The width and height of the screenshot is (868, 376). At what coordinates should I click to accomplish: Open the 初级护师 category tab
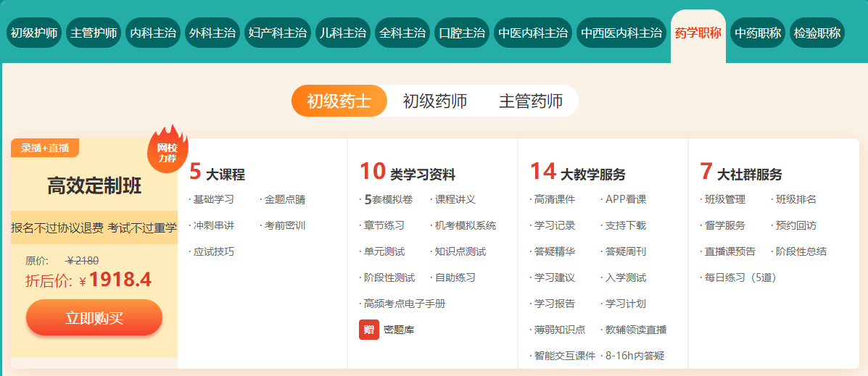[34, 33]
